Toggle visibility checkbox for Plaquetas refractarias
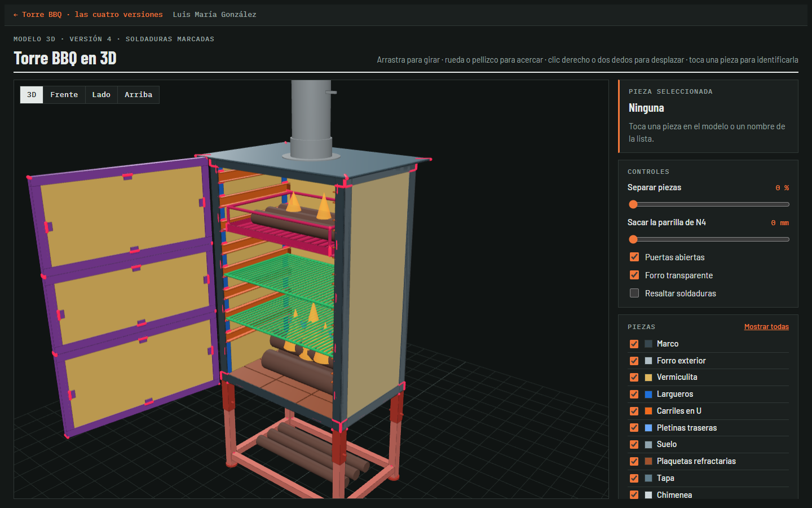Image resolution: width=812 pixels, height=508 pixels. [634, 461]
